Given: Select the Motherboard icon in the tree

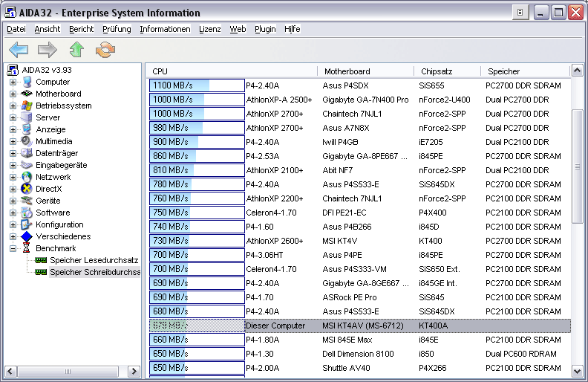Looking at the screenshot, I should (x=27, y=94).
